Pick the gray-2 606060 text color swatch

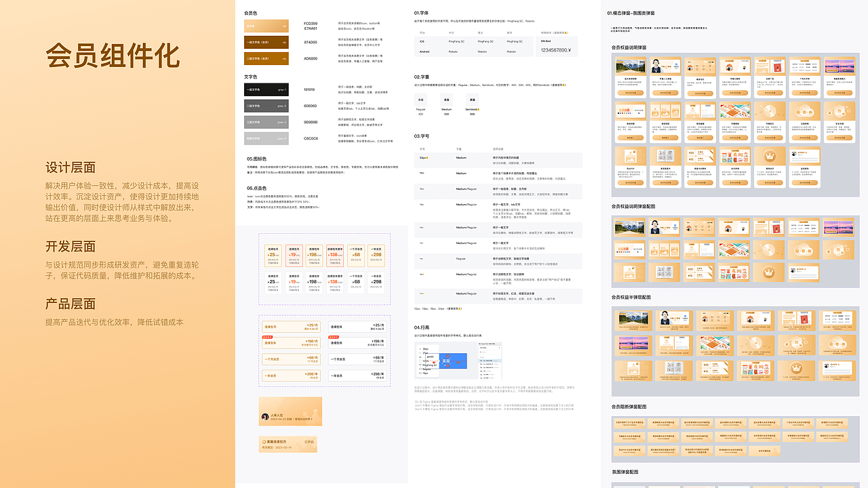coord(266,106)
